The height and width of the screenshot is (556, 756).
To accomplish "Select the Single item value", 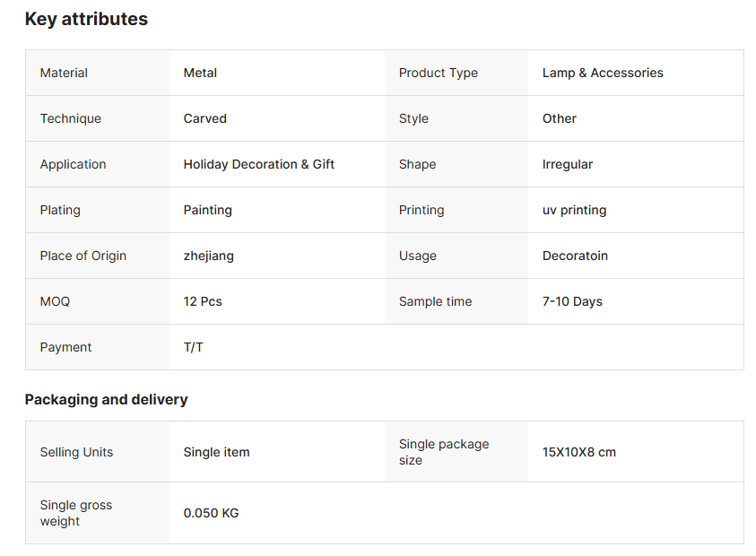I will [216, 452].
